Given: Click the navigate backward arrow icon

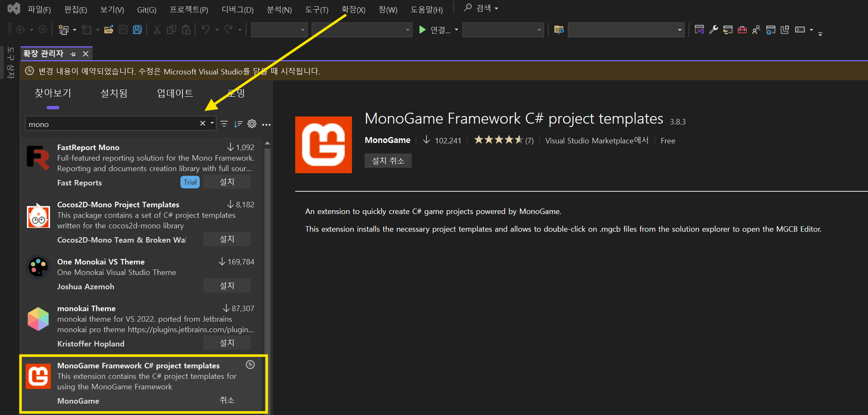Looking at the screenshot, I should click(x=20, y=29).
